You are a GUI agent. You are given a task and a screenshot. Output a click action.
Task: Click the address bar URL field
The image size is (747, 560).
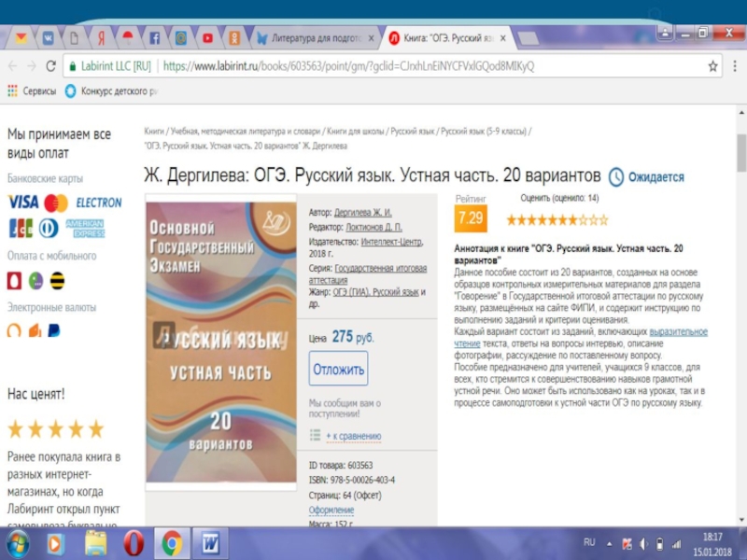(x=373, y=67)
